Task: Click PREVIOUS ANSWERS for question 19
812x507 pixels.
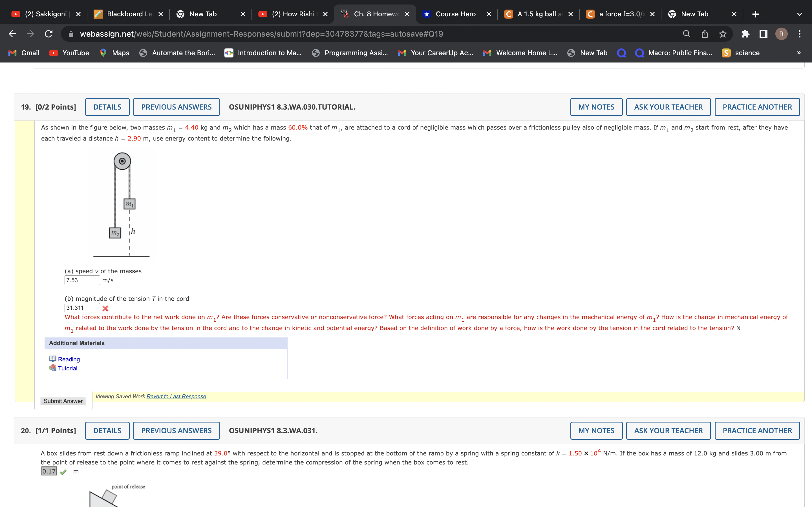Action: pyautogui.click(x=176, y=107)
